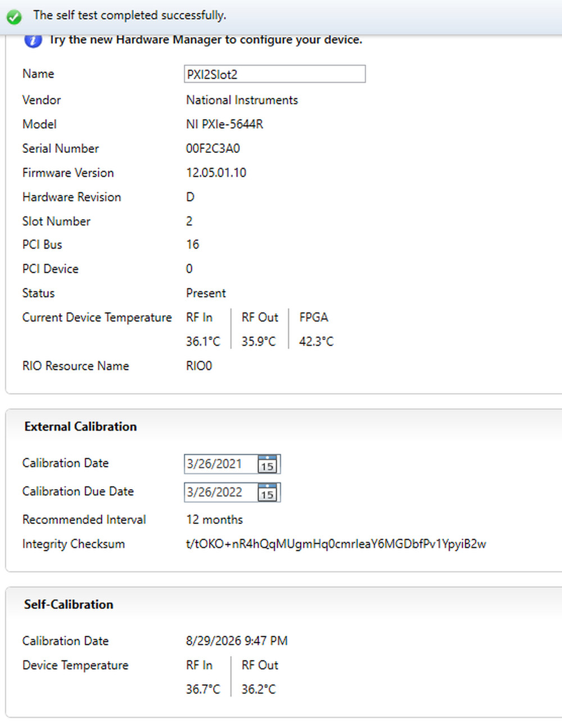Click the PCI Device label
The height and width of the screenshot is (728, 562).
point(51,269)
